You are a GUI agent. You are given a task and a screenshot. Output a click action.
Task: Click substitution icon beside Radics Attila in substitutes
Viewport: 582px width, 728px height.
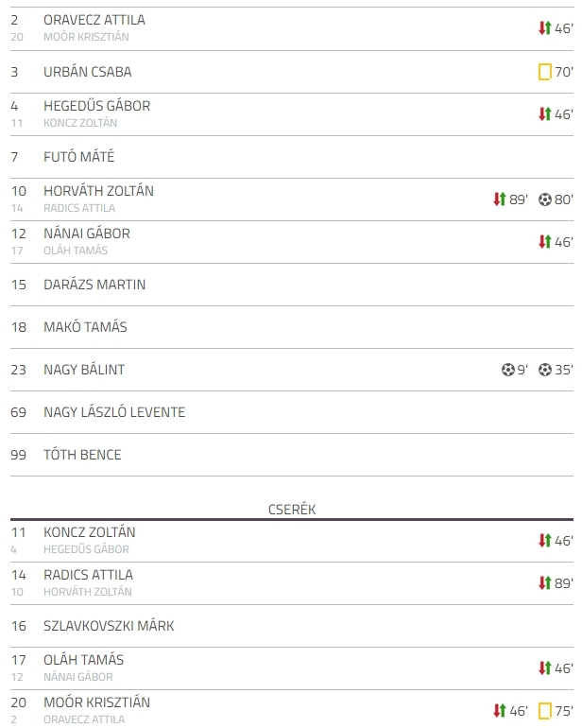point(545,583)
